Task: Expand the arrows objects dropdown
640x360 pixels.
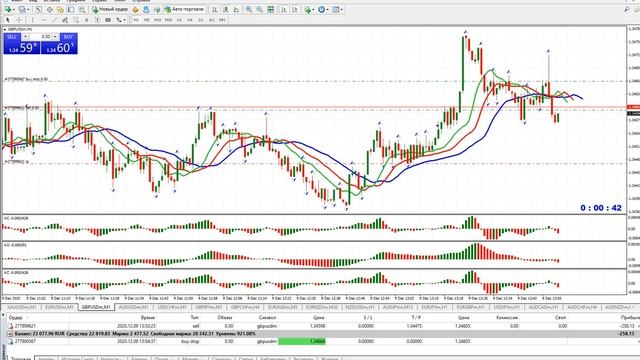Action: point(124,20)
